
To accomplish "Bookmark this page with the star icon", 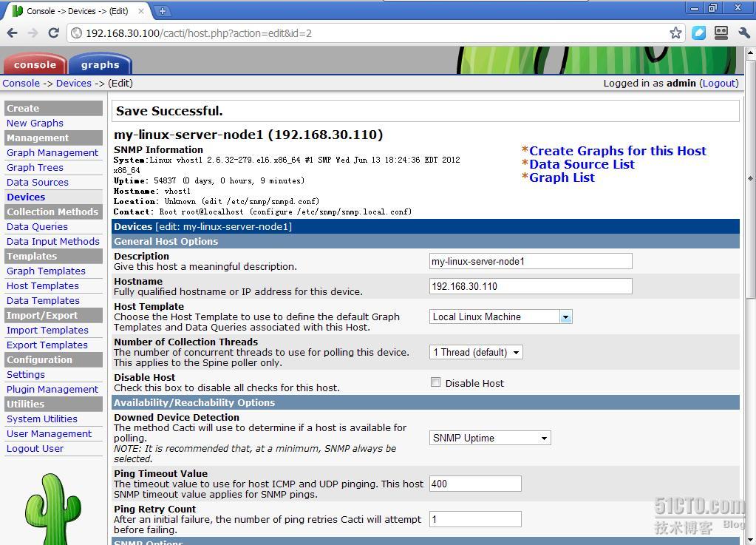I will pyautogui.click(x=675, y=33).
